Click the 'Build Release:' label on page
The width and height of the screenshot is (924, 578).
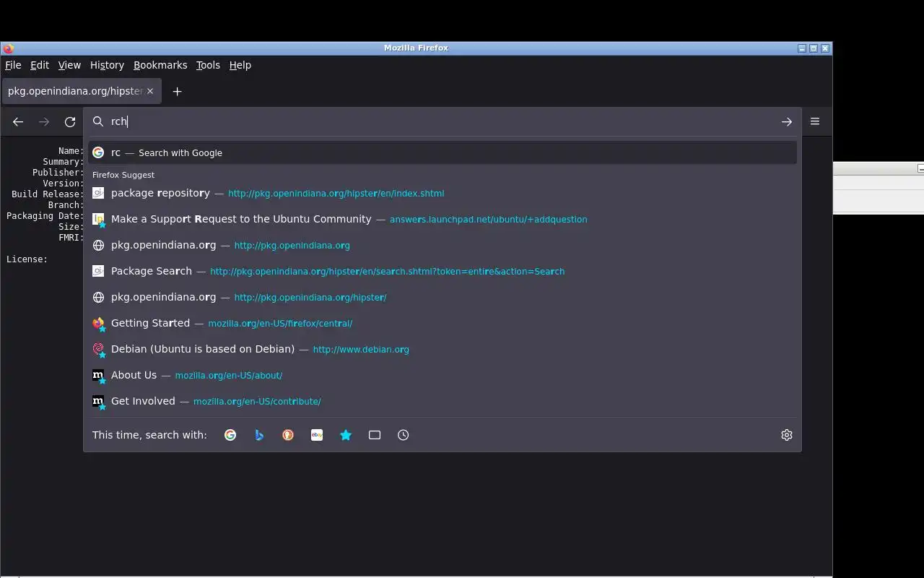(48, 194)
